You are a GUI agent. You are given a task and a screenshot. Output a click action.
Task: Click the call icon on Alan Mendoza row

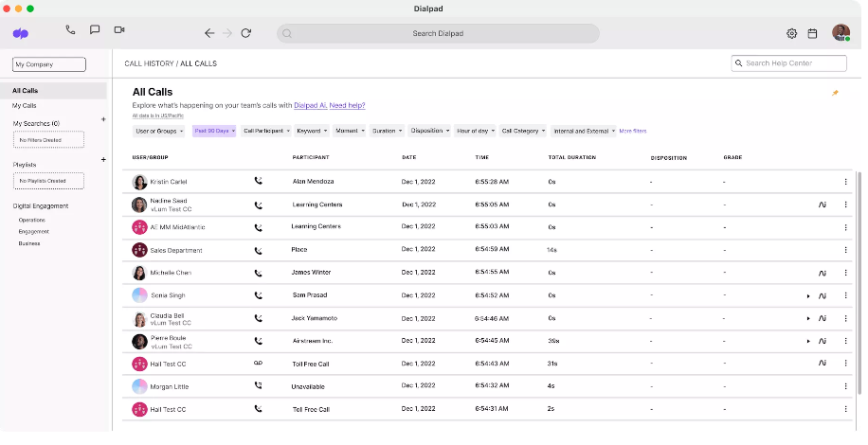[258, 181]
